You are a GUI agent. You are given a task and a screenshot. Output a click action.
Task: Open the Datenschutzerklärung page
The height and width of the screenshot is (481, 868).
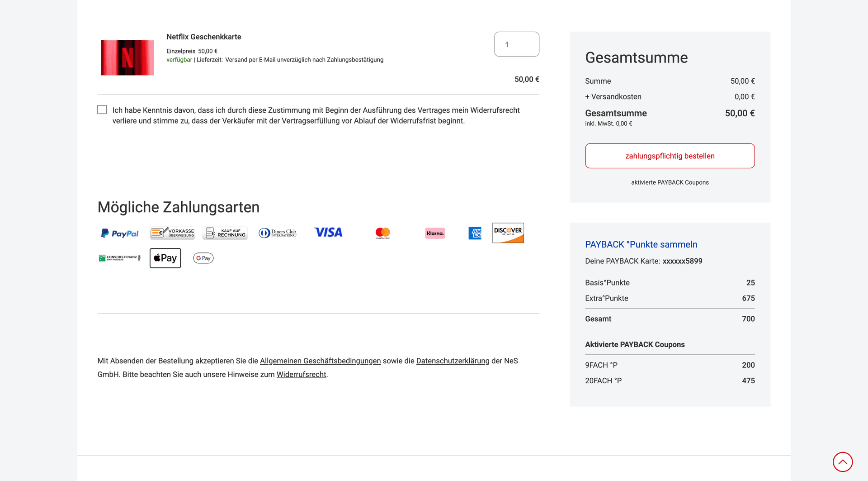click(453, 361)
